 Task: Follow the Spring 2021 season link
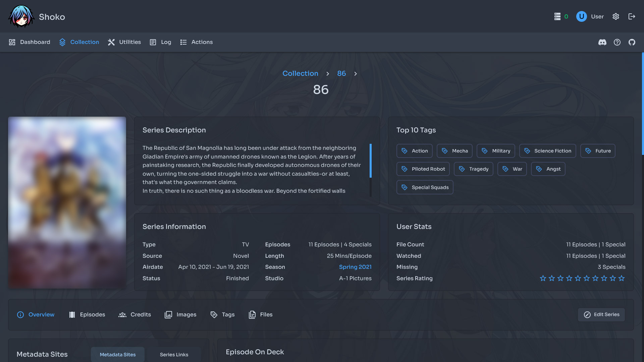[355, 267]
